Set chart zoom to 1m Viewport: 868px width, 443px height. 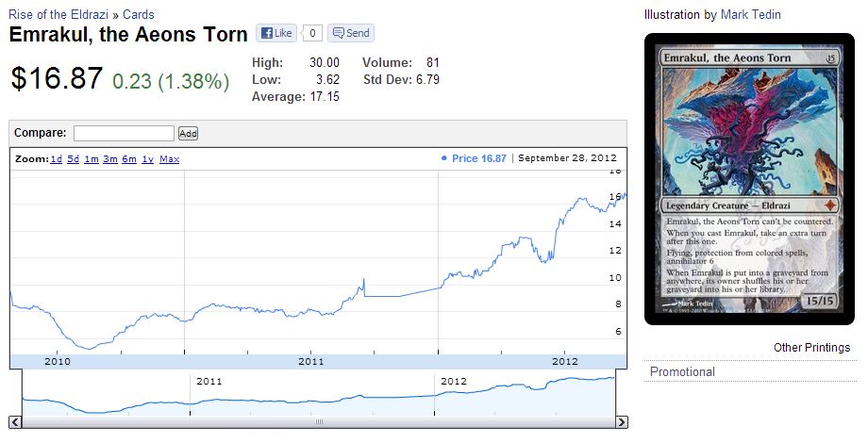[91, 159]
